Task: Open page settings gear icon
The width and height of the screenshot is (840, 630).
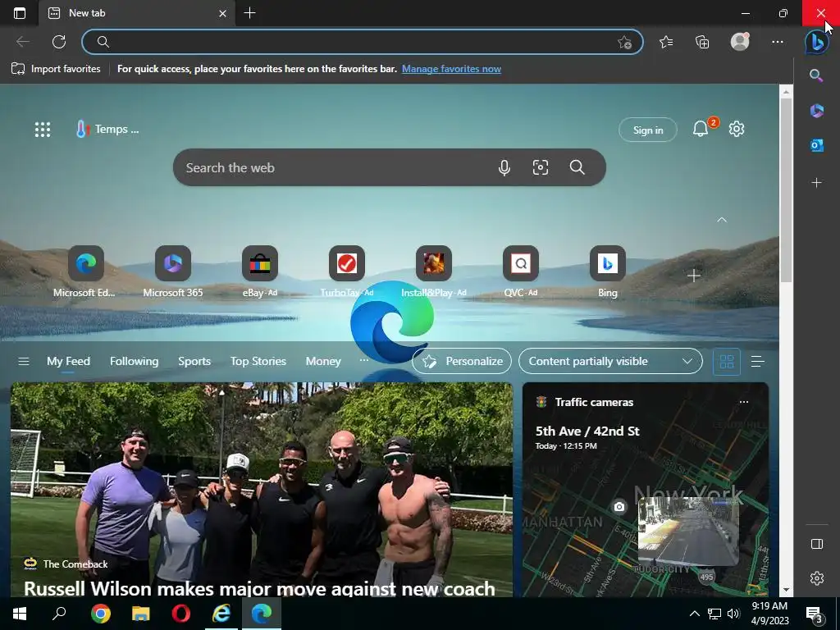Action: (x=737, y=129)
